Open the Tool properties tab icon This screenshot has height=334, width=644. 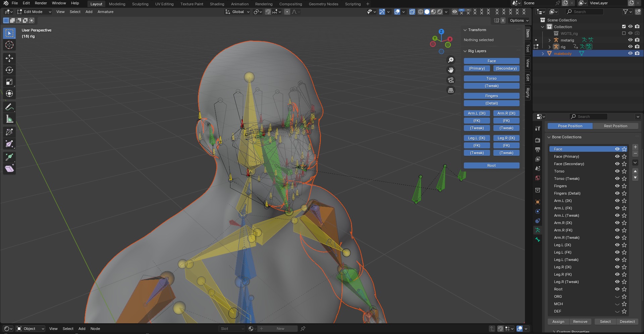point(538,128)
